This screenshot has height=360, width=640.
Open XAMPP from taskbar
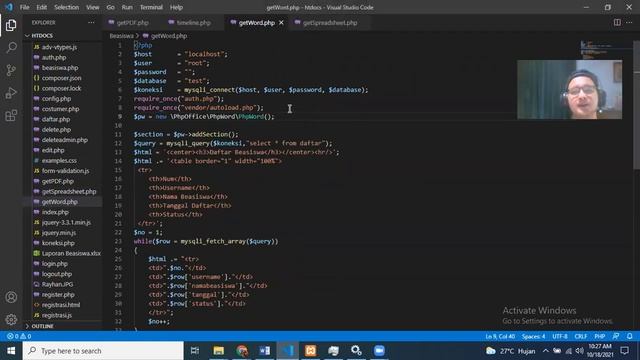click(311, 351)
